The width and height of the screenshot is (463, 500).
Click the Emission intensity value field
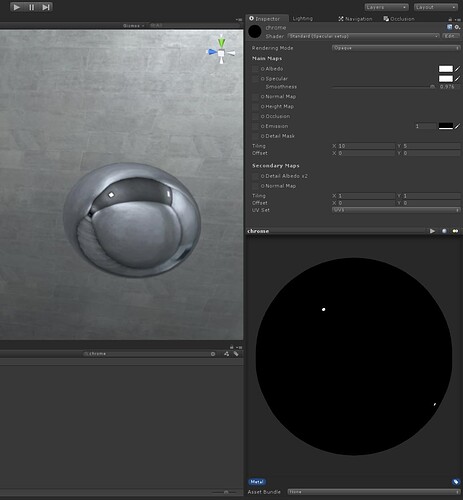425,126
